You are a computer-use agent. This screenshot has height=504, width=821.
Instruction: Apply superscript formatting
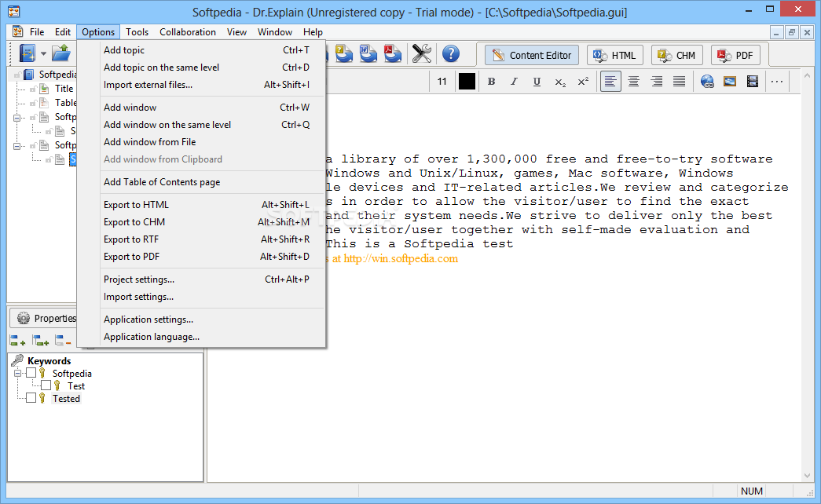[x=583, y=81]
